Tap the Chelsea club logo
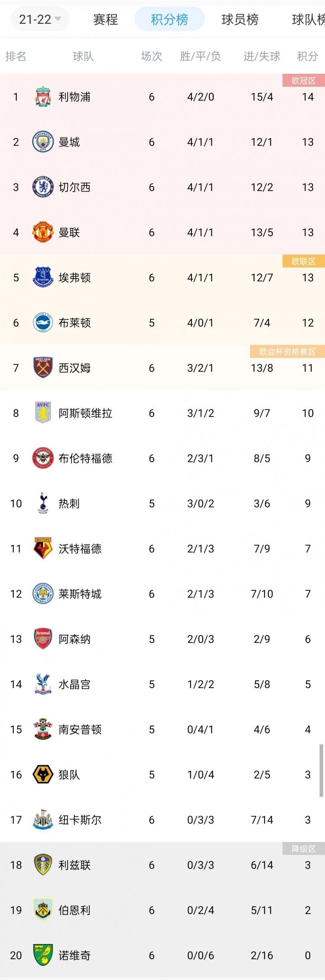 pyautogui.click(x=43, y=187)
